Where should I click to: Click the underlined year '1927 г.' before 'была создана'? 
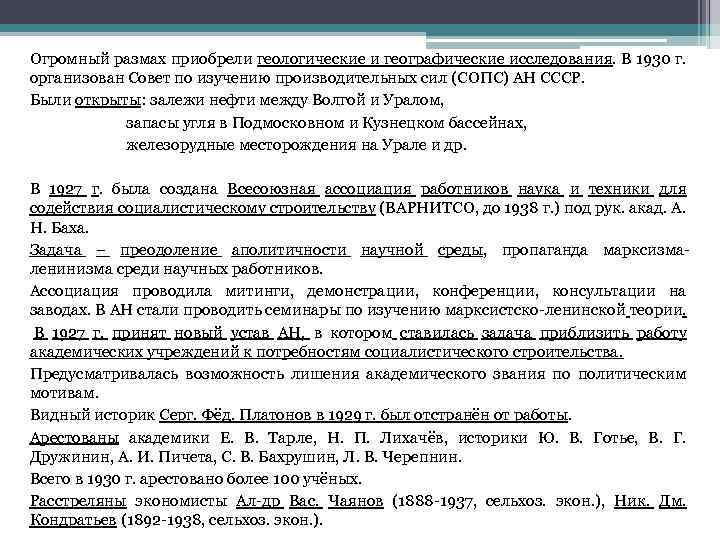click(74, 189)
